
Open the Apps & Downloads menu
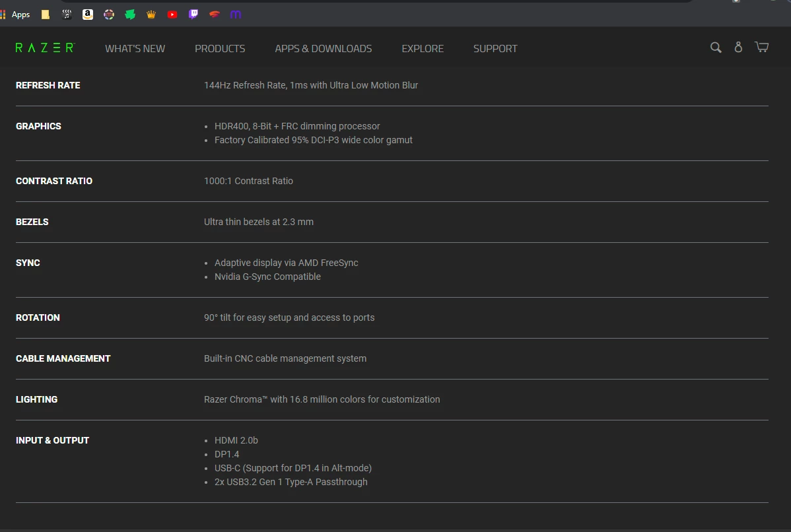(x=324, y=49)
